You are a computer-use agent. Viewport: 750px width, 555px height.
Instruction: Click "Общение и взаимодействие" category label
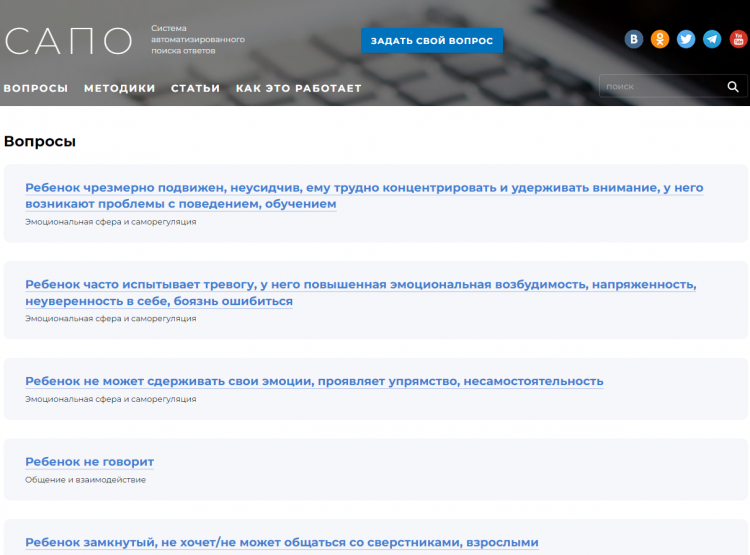[85, 480]
